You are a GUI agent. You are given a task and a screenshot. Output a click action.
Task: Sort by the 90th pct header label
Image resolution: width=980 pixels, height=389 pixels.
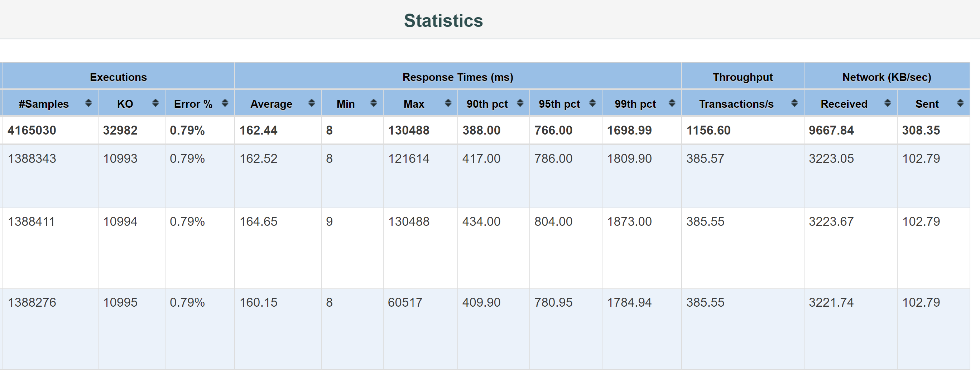(487, 104)
